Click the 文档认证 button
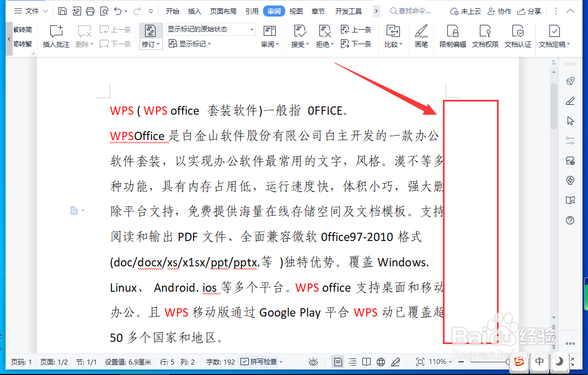 [x=518, y=36]
